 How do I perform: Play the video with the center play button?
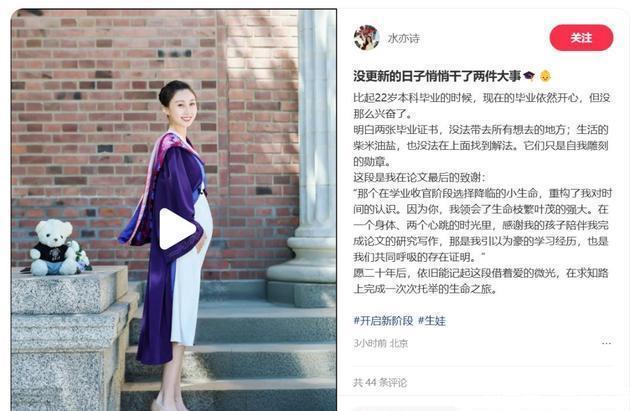[177, 229]
